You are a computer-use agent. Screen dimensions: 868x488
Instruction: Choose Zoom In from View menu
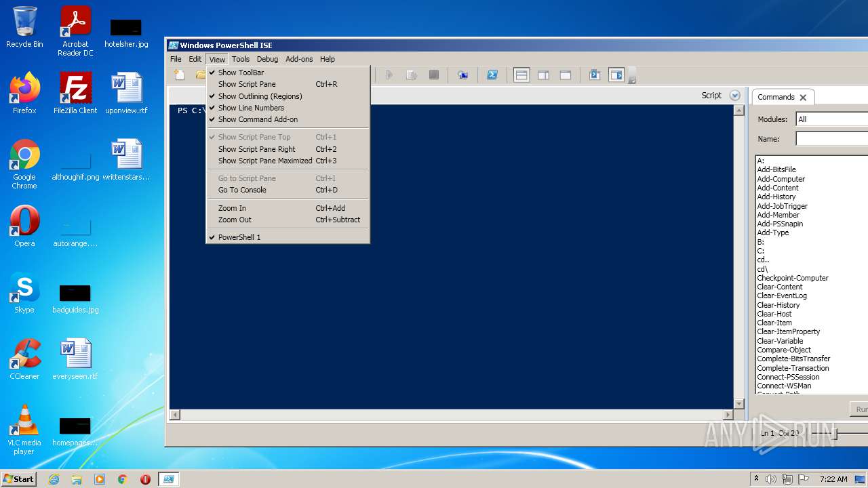[288, 208]
